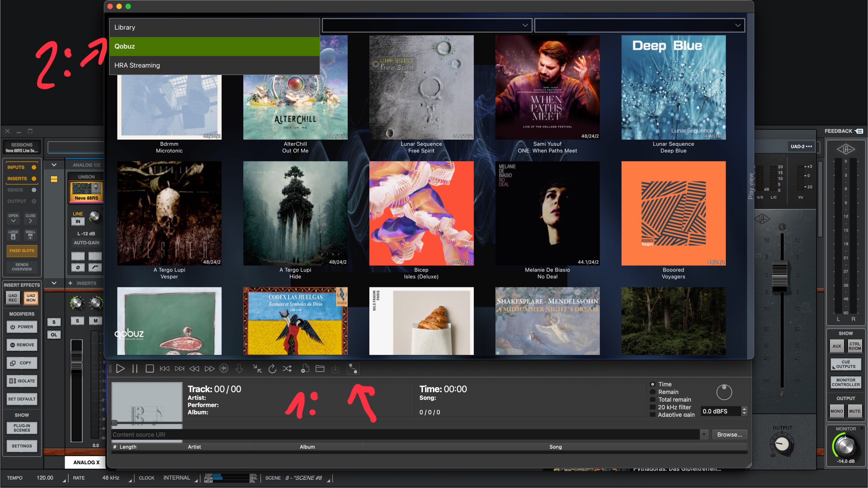Toggle SENDS view in Console sidebar
The height and width of the screenshot is (488, 868).
[22, 190]
